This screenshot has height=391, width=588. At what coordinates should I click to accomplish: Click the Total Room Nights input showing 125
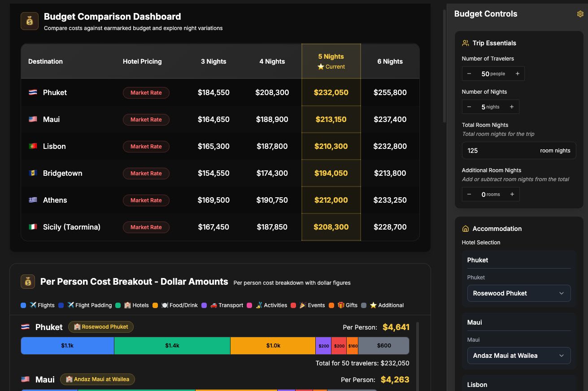pyautogui.click(x=519, y=150)
